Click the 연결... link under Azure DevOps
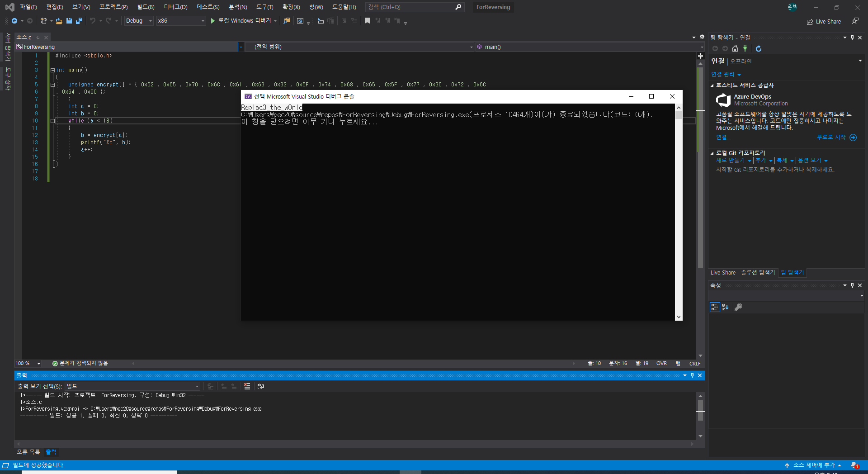868x474 pixels. click(x=723, y=137)
